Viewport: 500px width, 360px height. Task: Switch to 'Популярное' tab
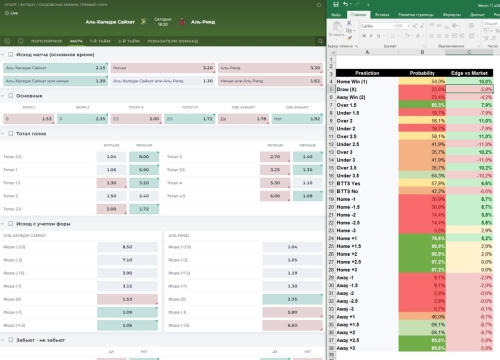point(46,41)
